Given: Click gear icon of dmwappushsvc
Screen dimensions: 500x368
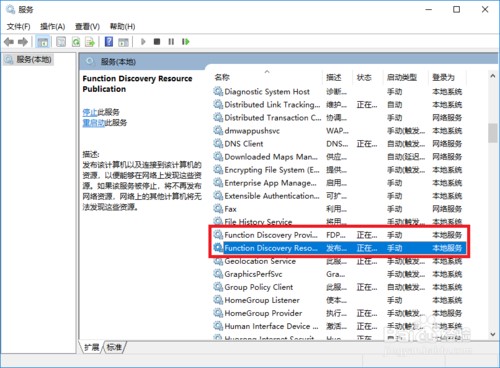Looking at the screenshot, I should [218, 130].
